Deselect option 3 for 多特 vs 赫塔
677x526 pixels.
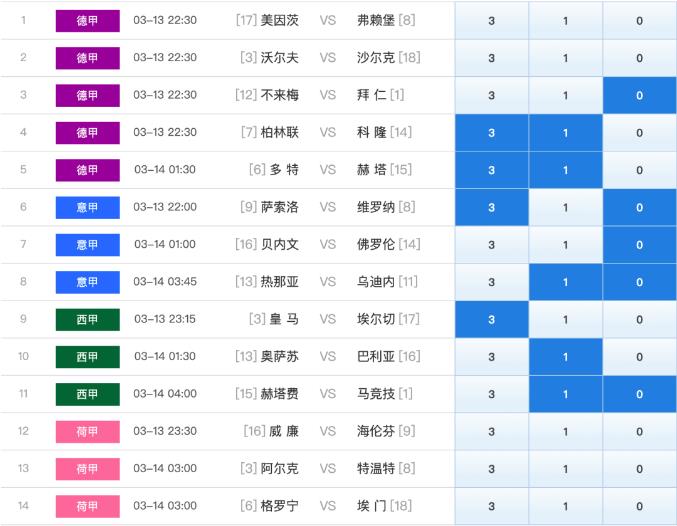(492, 170)
